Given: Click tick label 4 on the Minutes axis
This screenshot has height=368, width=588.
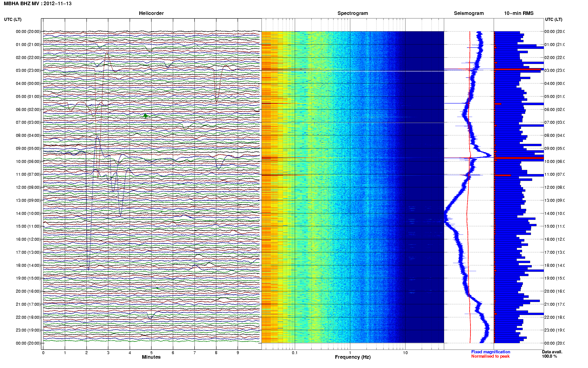Looking at the screenshot, I should point(130,353).
